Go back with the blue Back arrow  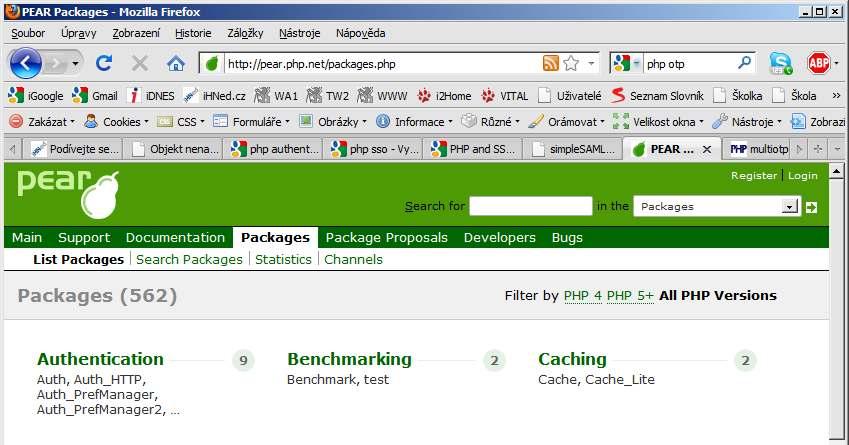pos(25,63)
